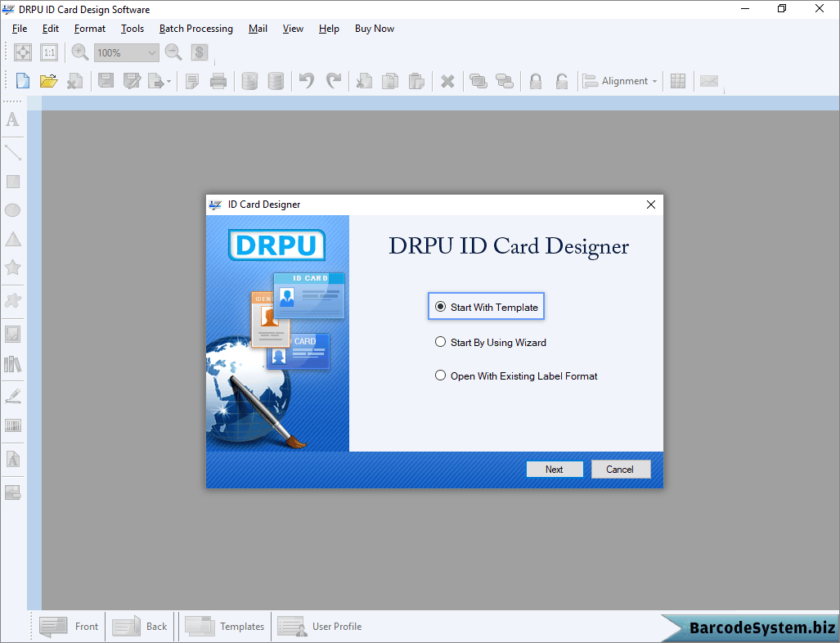Click the 1:1 actual size icon

(x=49, y=52)
